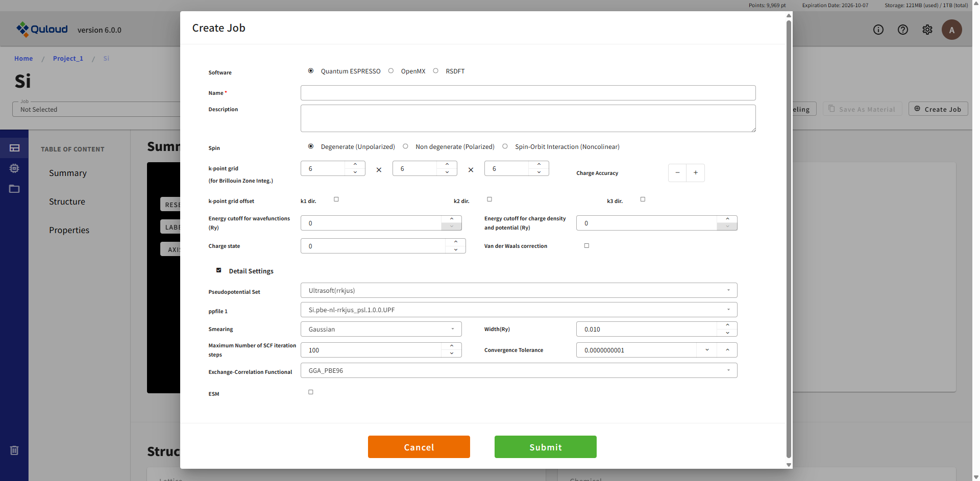This screenshot has width=980, height=481.
Task: Click the user avatar 'A' icon
Action: pyautogui.click(x=951, y=30)
